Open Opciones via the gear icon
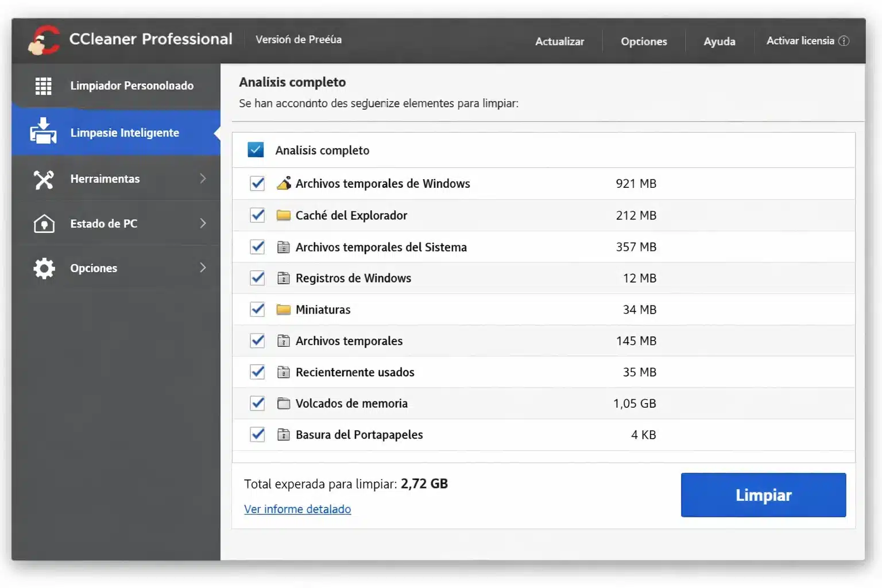The width and height of the screenshot is (882, 588). click(43, 268)
